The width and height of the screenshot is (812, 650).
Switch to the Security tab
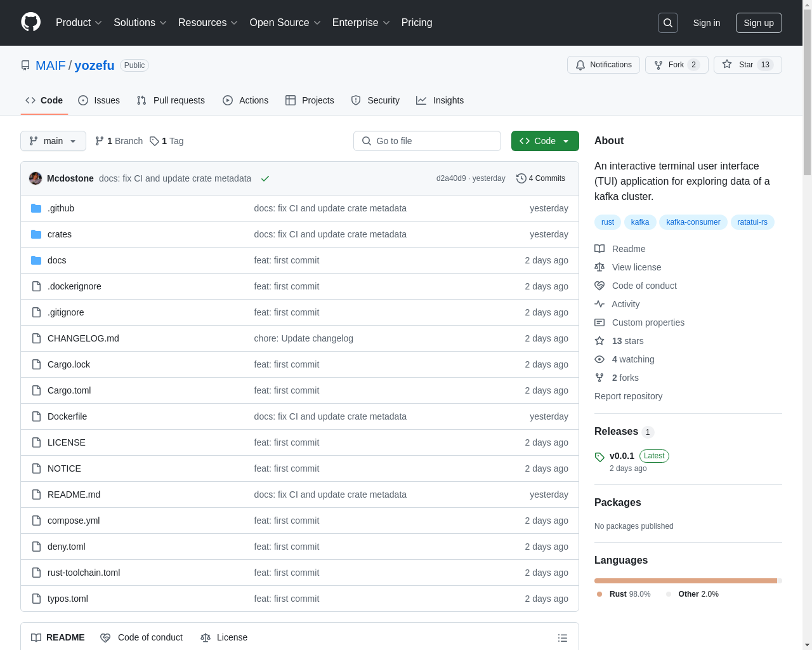376,100
